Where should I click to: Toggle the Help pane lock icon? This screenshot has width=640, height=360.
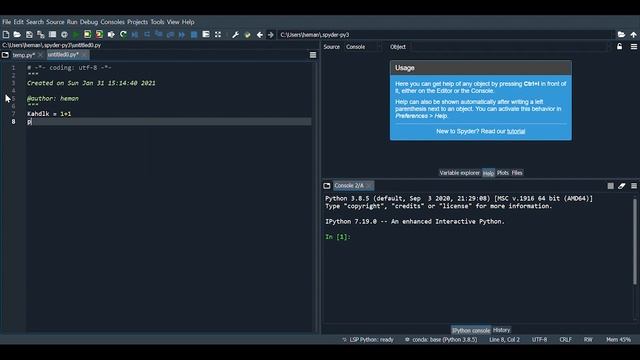(619, 47)
